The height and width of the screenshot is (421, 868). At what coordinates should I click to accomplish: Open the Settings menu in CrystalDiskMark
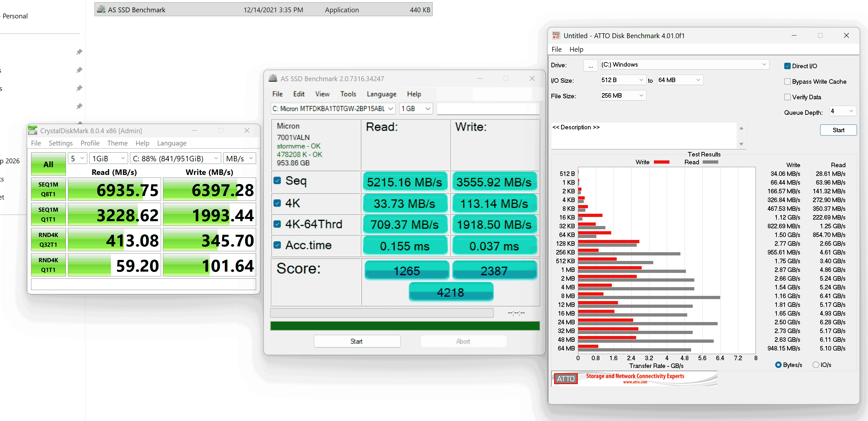coord(61,143)
